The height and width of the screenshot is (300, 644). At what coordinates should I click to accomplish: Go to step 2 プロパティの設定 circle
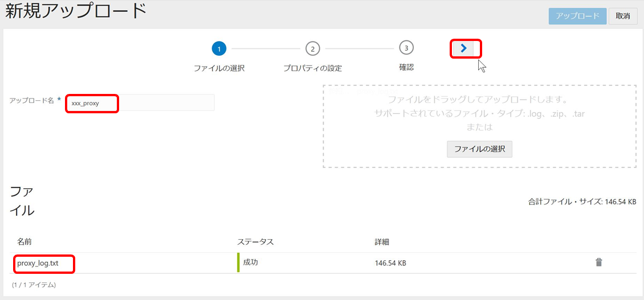pos(312,48)
